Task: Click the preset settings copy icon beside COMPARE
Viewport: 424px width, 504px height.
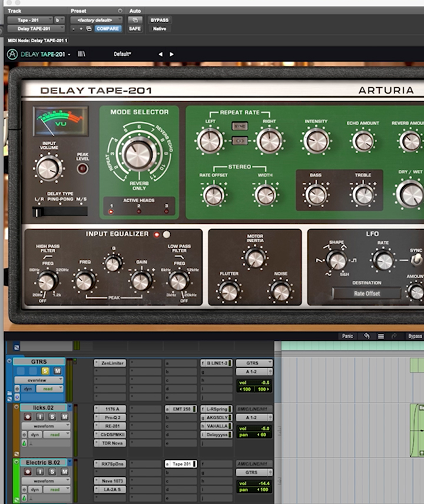Action: 89,29
